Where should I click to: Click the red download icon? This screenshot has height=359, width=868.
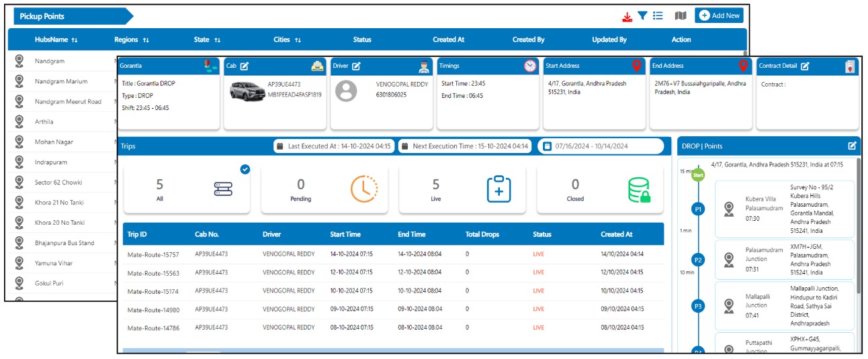(x=627, y=16)
